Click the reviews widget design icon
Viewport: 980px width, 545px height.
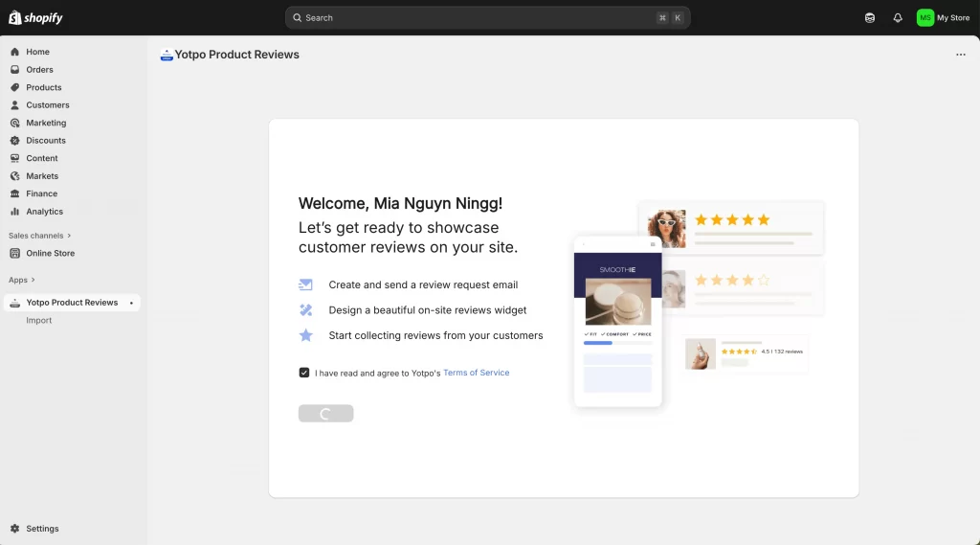(x=305, y=310)
